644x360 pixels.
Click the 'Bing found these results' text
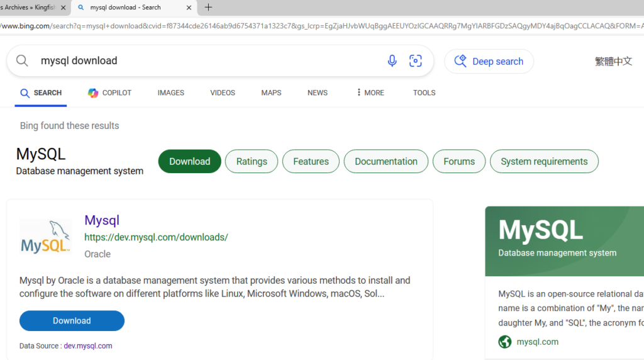click(x=69, y=126)
